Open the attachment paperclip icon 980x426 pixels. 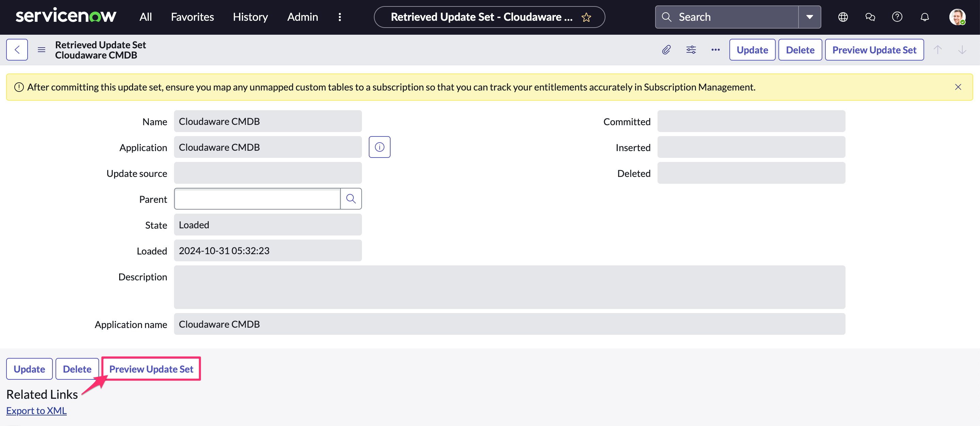[666, 49]
